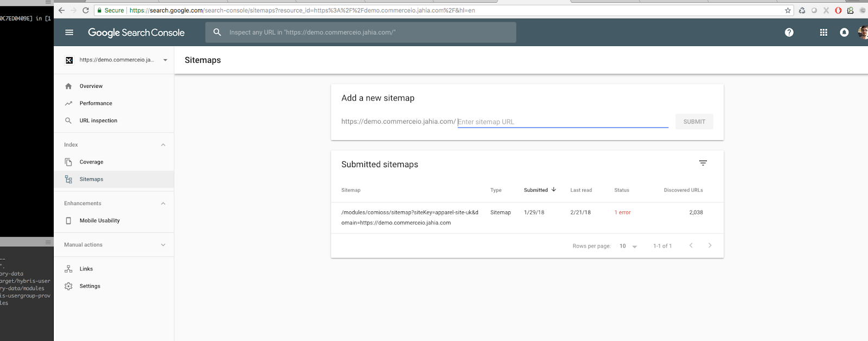This screenshot has width=868, height=341.
Task: Open the Rows per page dropdown
Action: [x=628, y=246]
